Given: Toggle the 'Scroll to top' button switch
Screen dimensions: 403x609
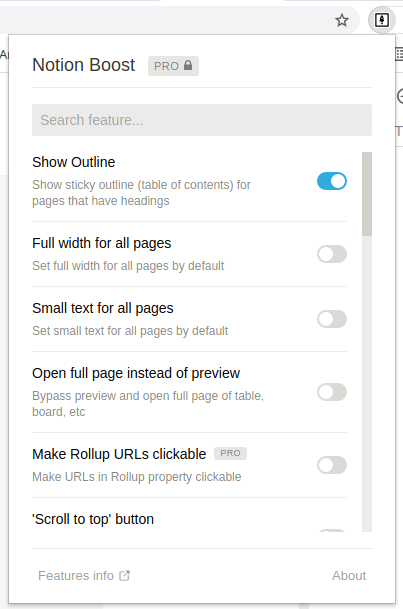Looking at the screenshot, I should [332, 530].
